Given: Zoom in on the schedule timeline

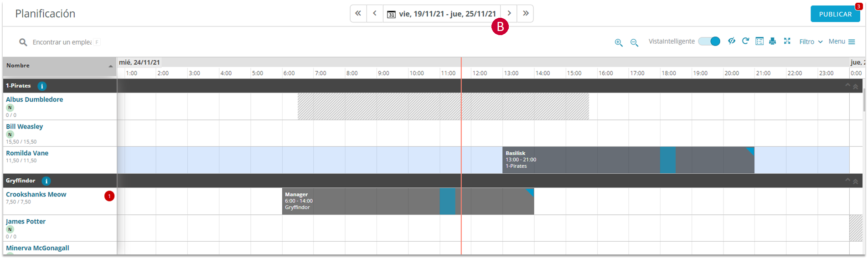Looking at the screenshot, I should coord(618,42).
